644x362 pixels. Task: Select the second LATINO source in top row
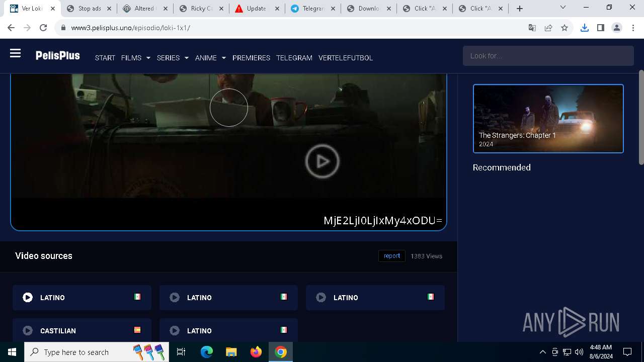pyautogui.click(x=228, y=298)
